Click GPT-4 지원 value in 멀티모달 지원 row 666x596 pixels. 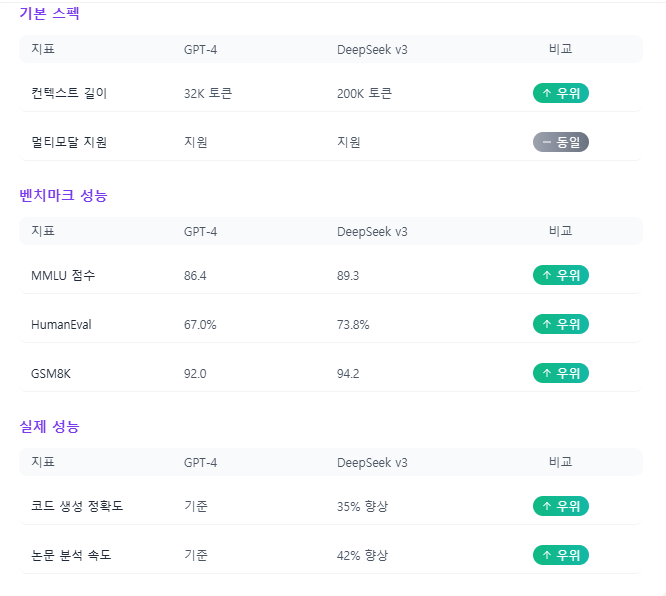coord(195,142)
